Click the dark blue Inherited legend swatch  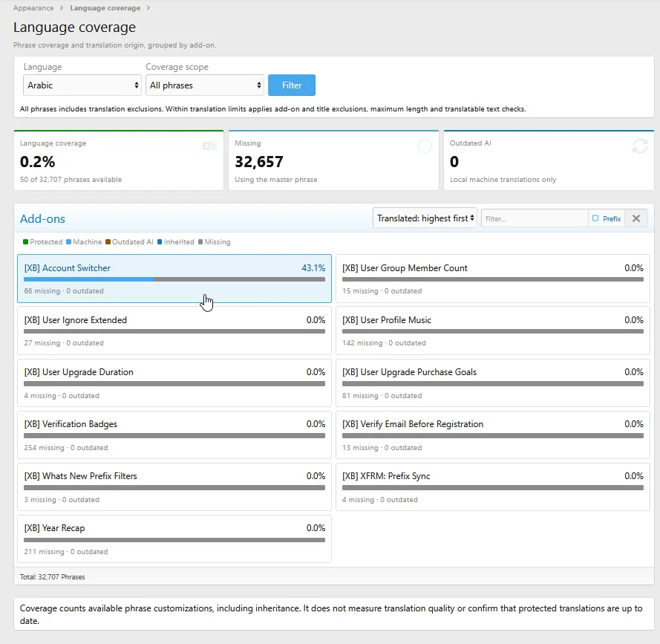click(160, 241)
